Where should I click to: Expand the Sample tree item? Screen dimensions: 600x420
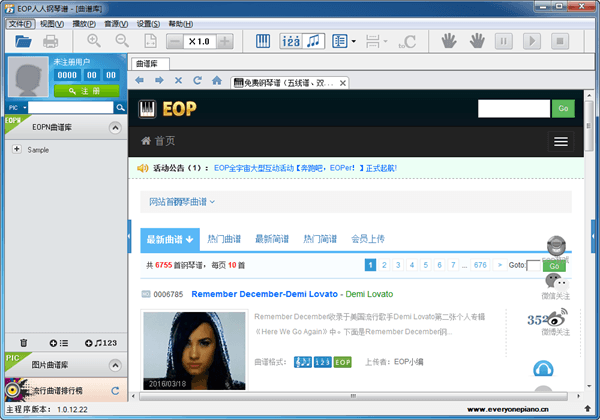[x=16, y=149]
